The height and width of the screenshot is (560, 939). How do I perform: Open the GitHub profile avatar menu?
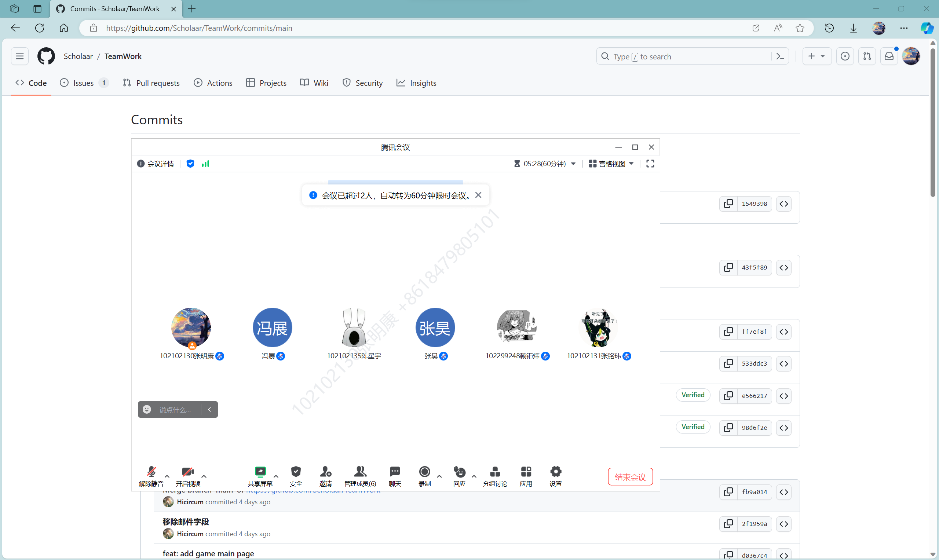click(911, 56)
